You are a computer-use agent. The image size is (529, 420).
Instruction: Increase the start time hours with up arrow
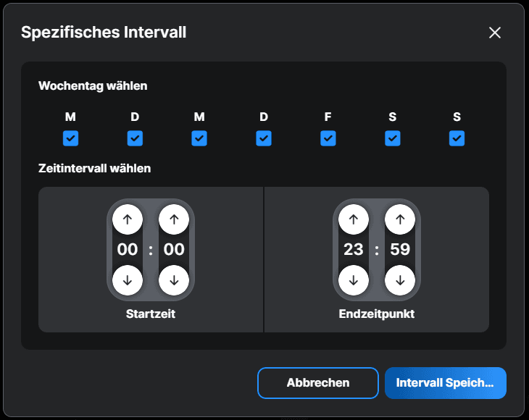[128, 220]
